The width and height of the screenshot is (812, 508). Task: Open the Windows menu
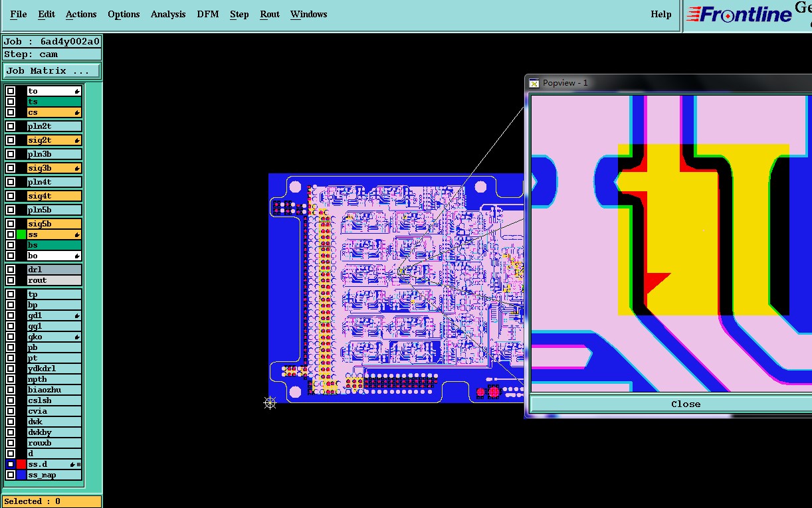[308, 14]
